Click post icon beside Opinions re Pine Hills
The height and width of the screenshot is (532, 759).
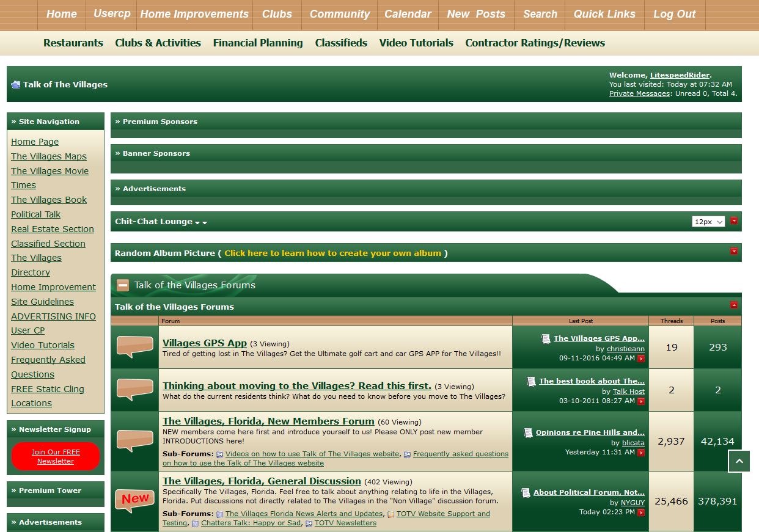(x=528, y=432)
